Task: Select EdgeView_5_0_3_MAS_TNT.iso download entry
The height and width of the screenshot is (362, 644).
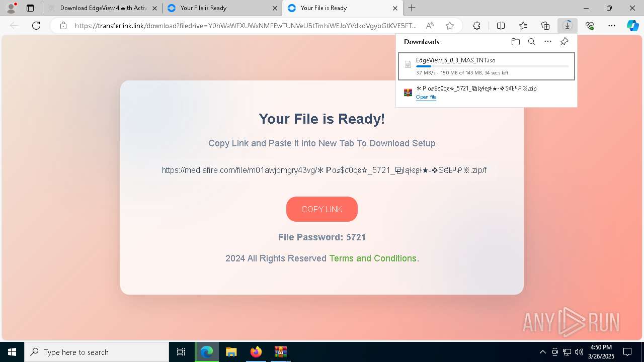Action: click(x=487, y=66)
